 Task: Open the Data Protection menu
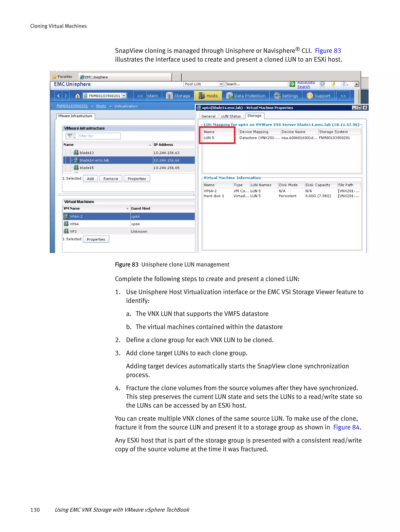click(x=246, y=96)
